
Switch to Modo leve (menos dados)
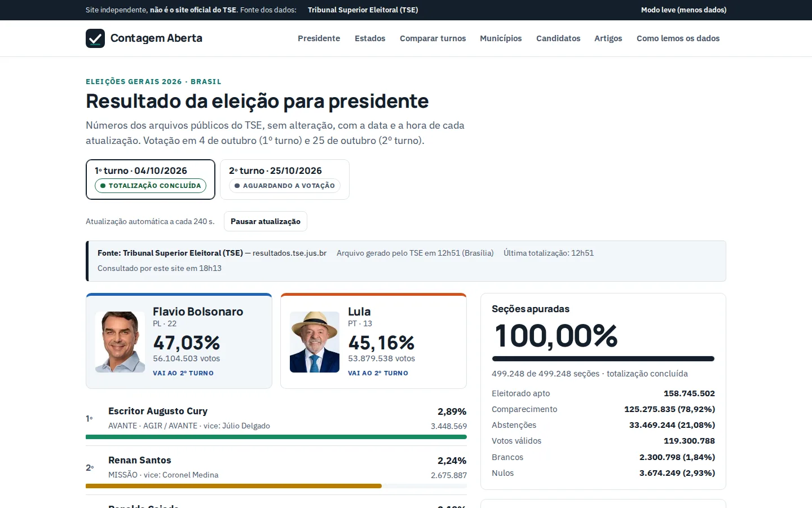point(683,10)
